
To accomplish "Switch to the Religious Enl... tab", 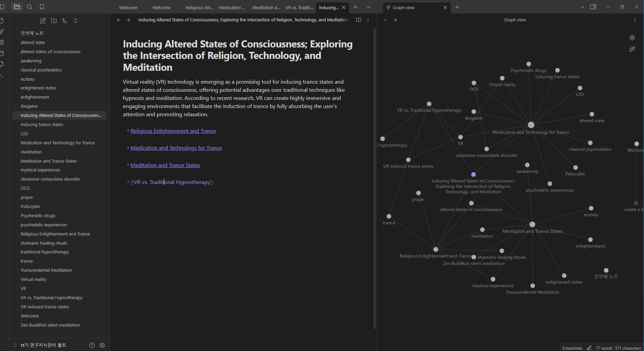I will click(199, 7).
